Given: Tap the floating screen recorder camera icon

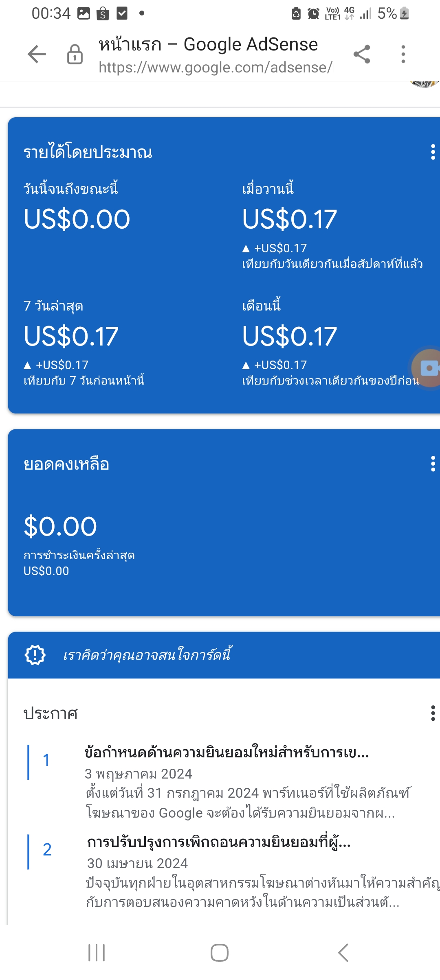Looking at the screenshot, I should tap(427, 368).
